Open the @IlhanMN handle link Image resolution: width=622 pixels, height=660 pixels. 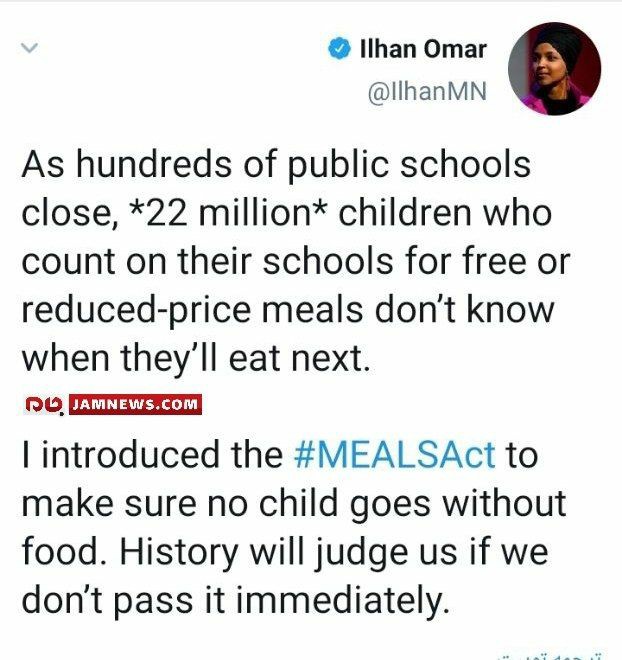427,91
